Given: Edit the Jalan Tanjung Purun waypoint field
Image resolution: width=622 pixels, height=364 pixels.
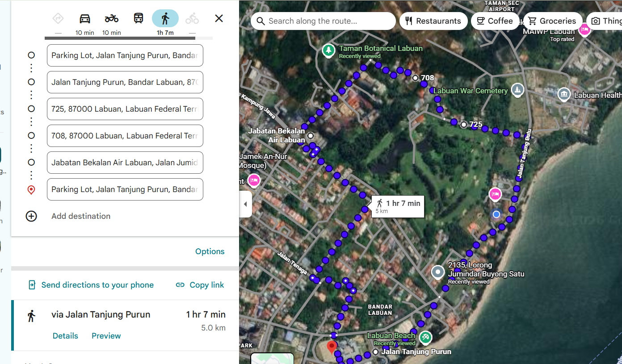Looking at the screenshot, I should 125,82.
